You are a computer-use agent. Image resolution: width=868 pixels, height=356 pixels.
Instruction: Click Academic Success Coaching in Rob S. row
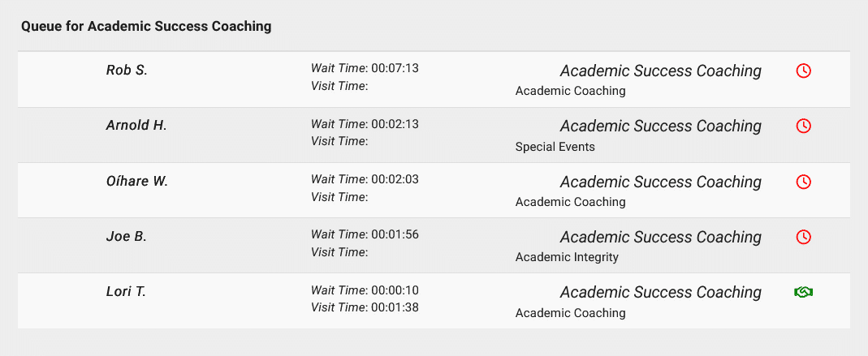click(660, 71)
